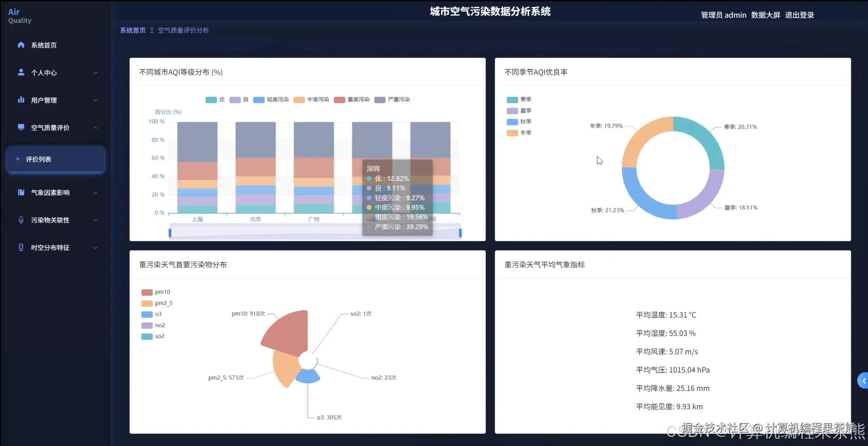Collapse the 空气质量评价 chevron
868x446 pixels.
(95, 128)
